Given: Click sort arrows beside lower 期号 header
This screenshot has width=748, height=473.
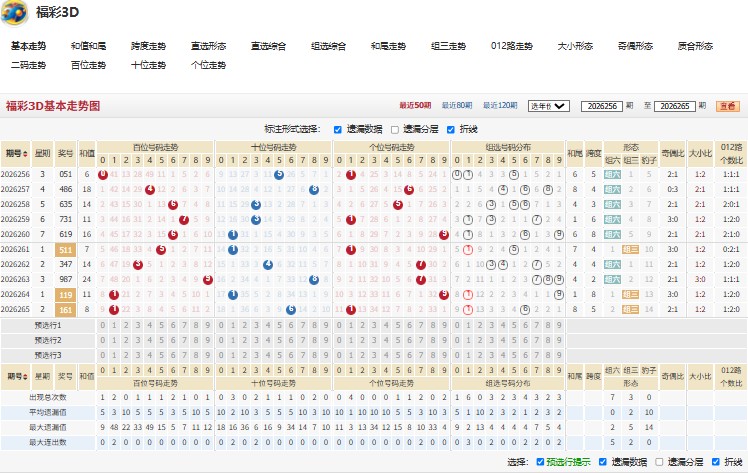Looking at the screenshot, I should tap(25, 377).
